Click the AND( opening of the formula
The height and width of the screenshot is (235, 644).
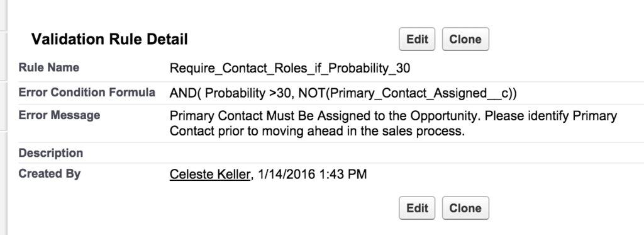[x=185, y=93]
